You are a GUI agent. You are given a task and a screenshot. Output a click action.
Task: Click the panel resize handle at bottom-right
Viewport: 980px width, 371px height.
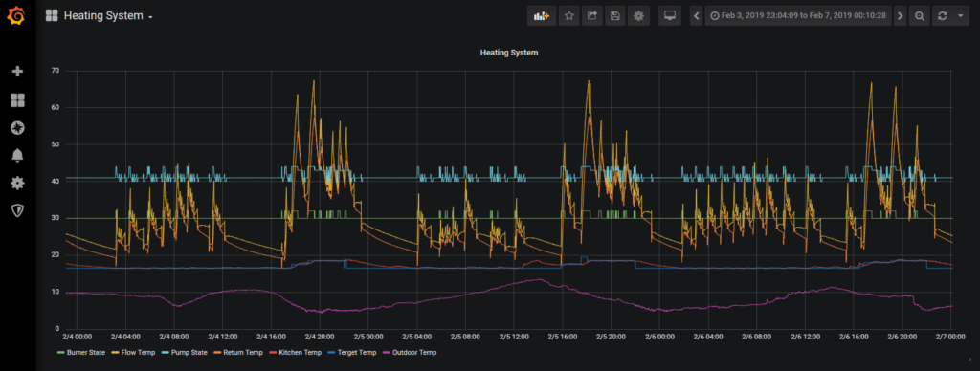pos(969,360)
